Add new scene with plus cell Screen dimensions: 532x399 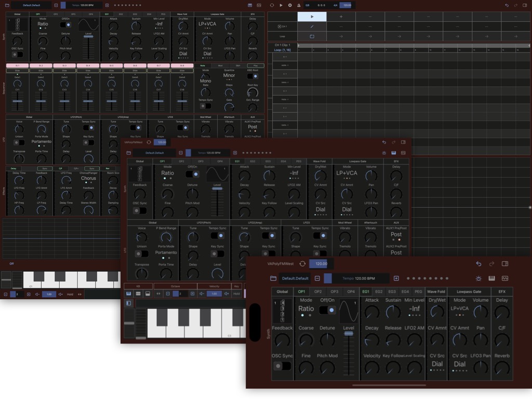[341, 16]
